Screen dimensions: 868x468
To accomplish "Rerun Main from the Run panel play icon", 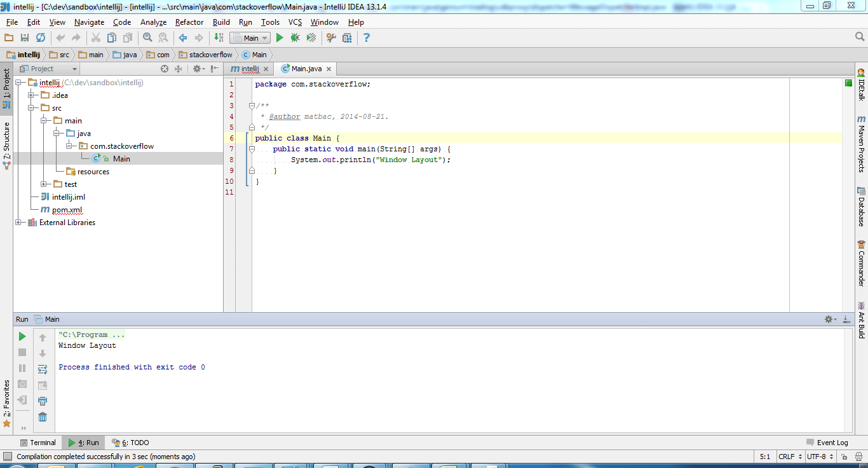I will [x=22, y=336].
